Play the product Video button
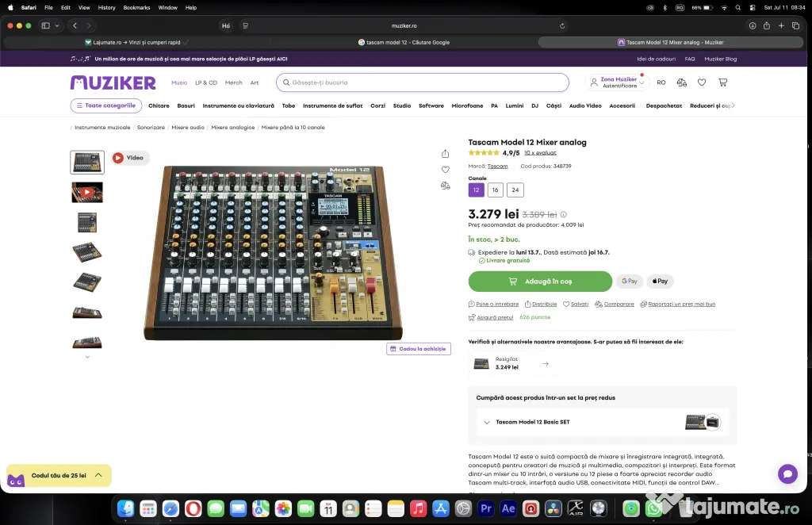812x525 pixels. (x=131, y=158)
